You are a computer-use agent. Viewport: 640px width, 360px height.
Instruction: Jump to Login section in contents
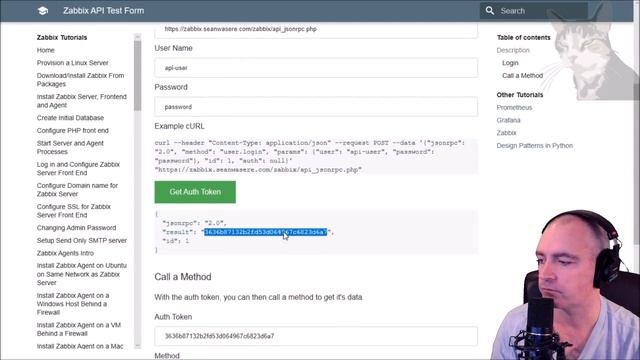click(x=510, y=63)
